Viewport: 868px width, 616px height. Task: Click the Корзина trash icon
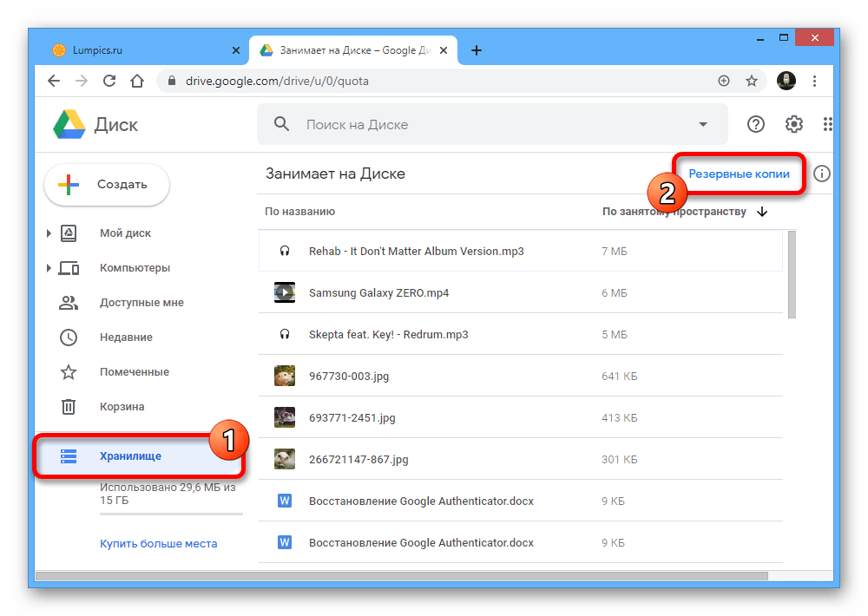pos(68,407)
